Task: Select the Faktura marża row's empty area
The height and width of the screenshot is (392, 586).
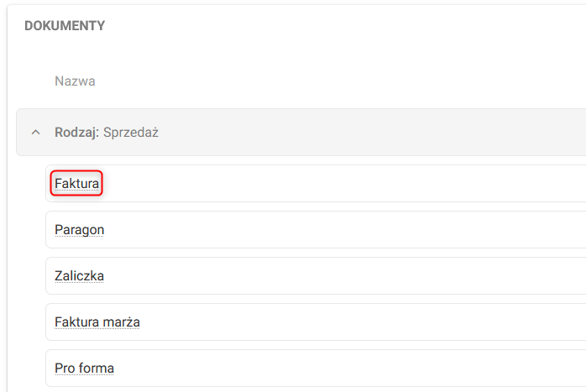Action: pyautogui.click(x=336, y=321)
